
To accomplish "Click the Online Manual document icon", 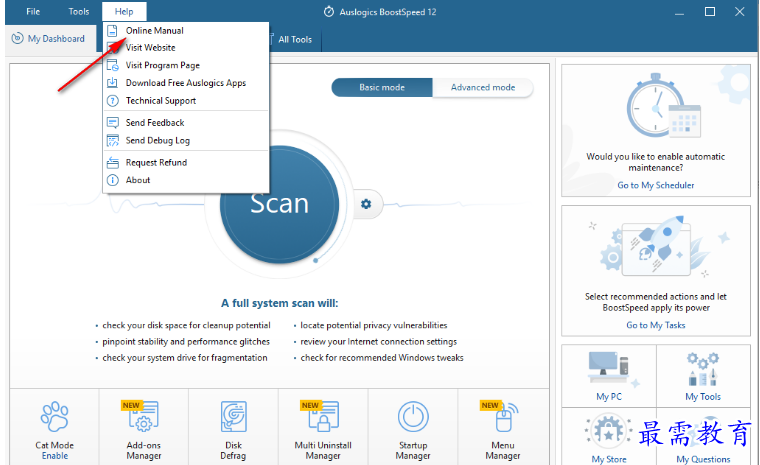I will (x=112, y=31).
